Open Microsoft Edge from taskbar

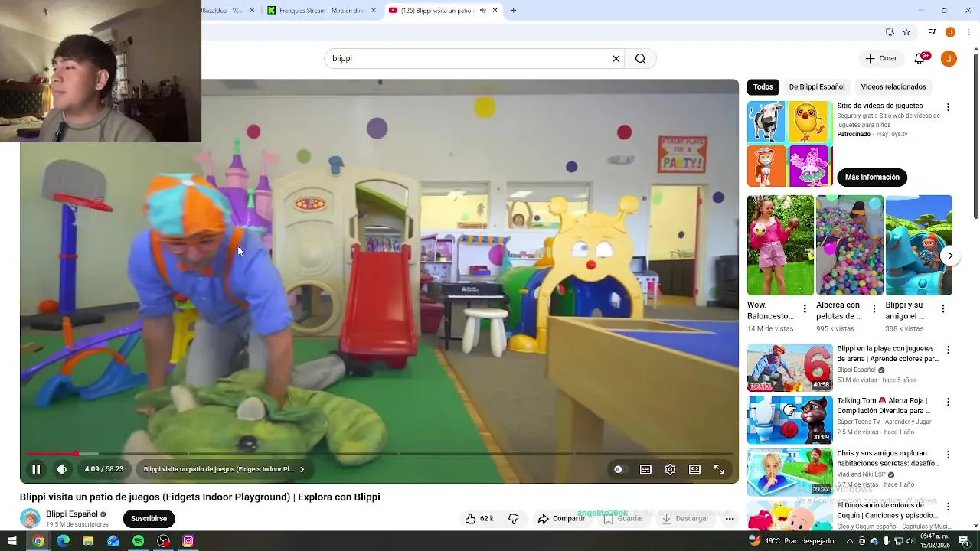[63, 541]
